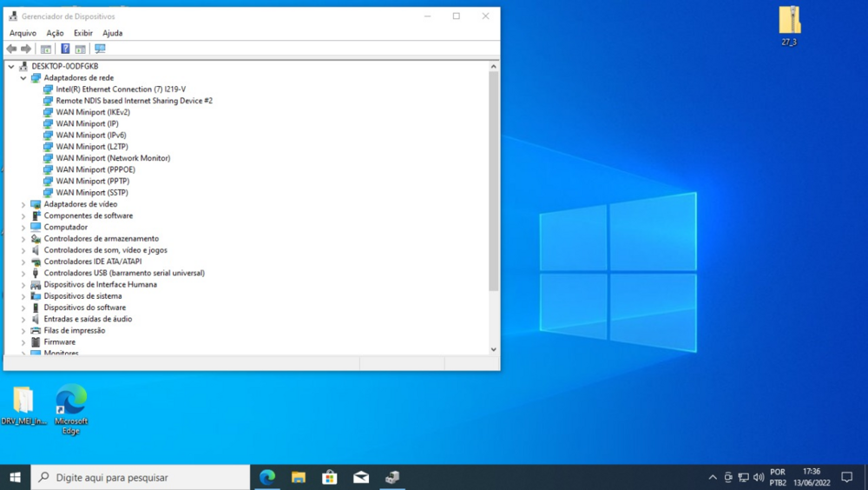Click the show/hide console tree toolbar icon

click(x=46, y=49)
